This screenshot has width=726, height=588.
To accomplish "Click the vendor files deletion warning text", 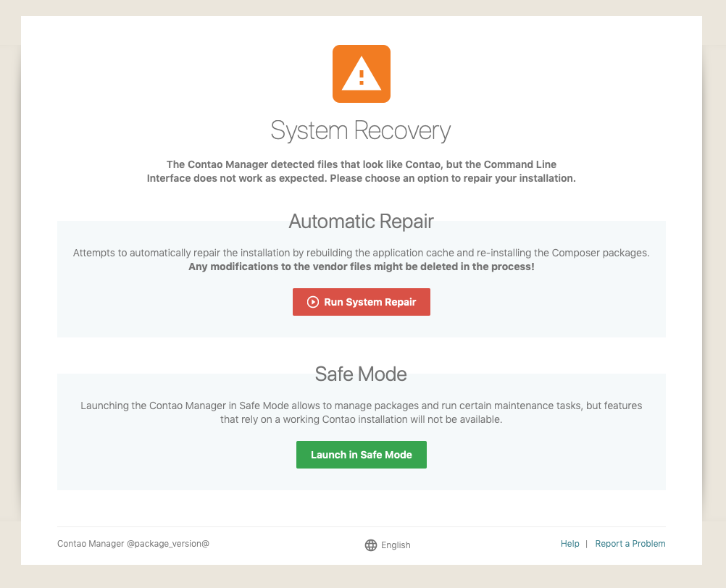I will (361, 266).
